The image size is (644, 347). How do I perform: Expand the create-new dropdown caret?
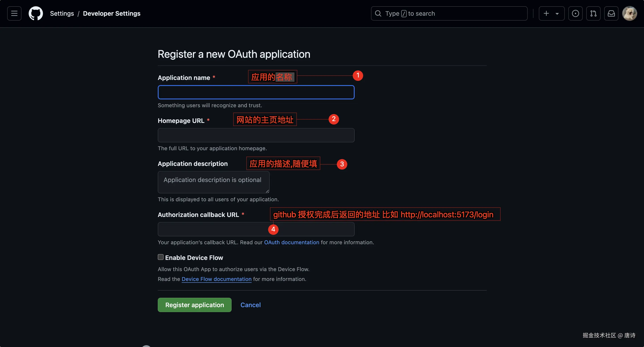point(557,14)
